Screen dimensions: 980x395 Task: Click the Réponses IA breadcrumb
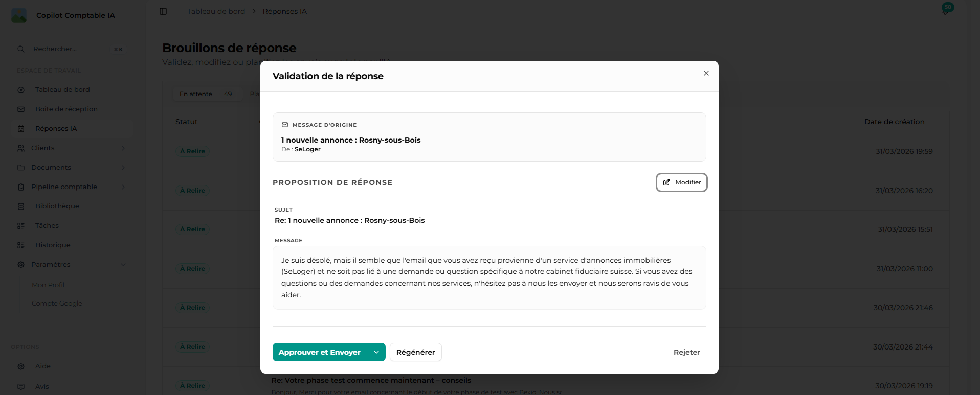pos(284,11)
